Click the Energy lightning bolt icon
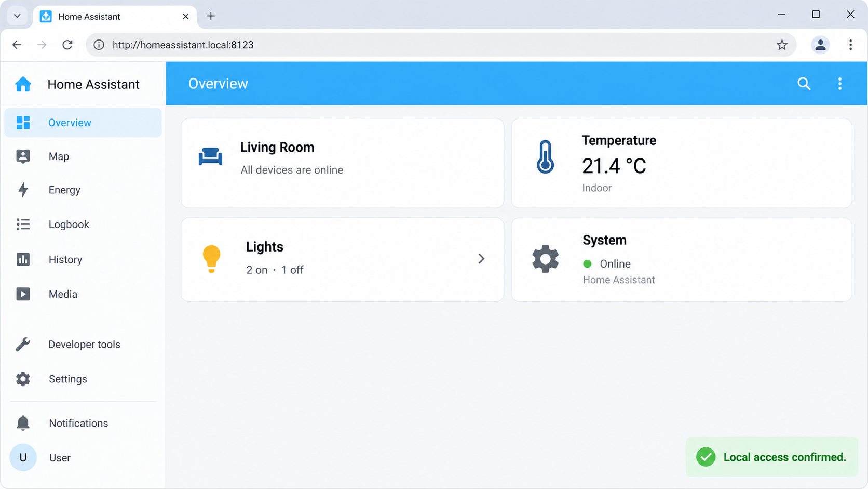The image size is (868, 489). coord(23,190)
